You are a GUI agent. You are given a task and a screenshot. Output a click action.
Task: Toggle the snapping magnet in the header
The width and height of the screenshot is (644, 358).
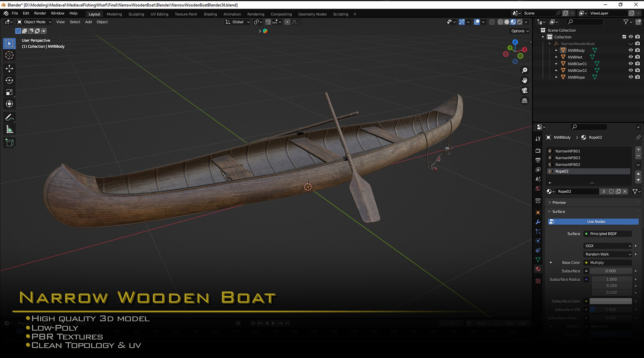coord(268,22)
